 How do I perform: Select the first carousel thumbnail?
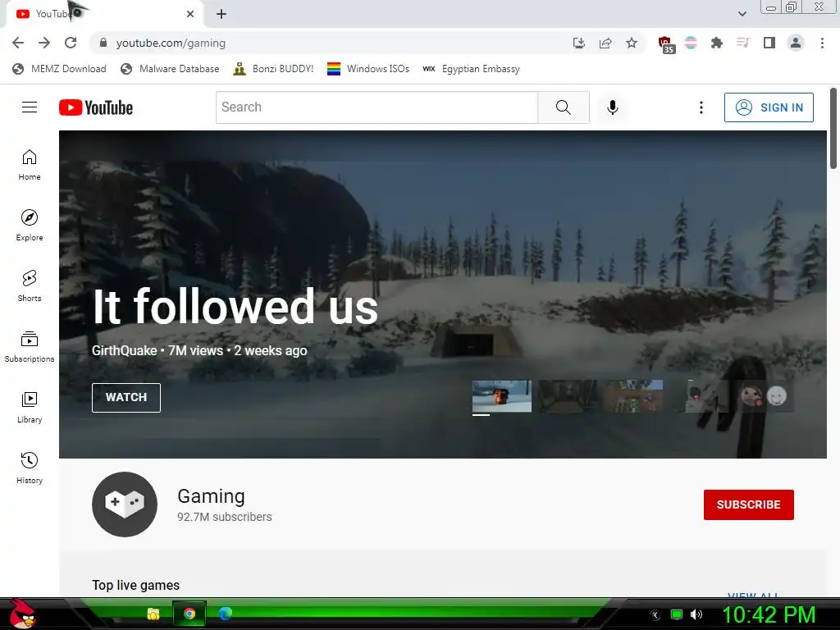pyautogui.click(x=502, y=396)
